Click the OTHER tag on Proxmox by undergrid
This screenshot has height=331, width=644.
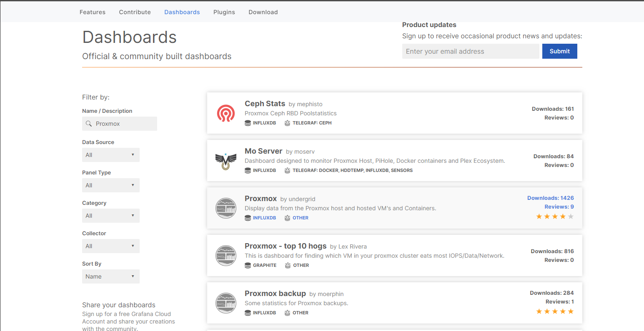pyautogui.click(x=301, y=218)
